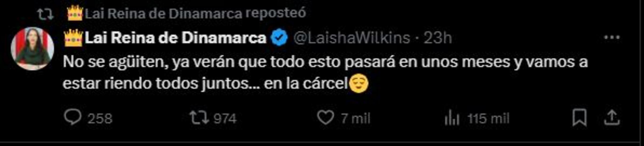The height and width of the screenshot is (146, 644).
Task: Like the tweet with the heart icon
Action: [x=325, y=118]
